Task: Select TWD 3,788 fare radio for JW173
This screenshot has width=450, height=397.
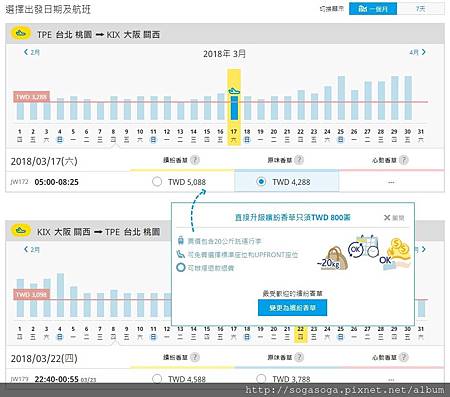Action: coord(261,379)
